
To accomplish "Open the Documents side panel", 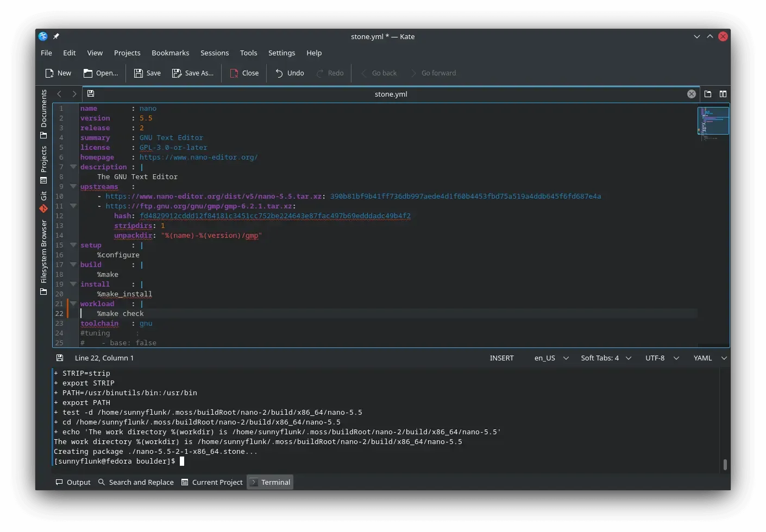I will coord(43,114).
